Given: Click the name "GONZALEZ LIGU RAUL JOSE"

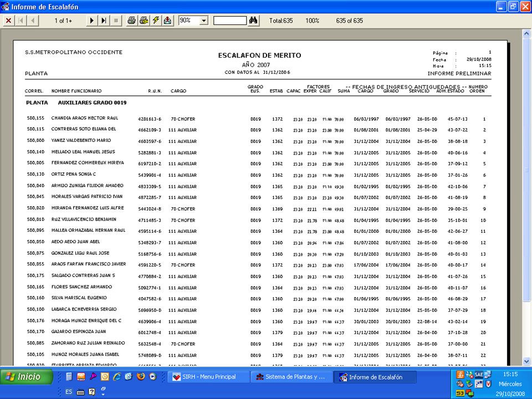Looking at the screenshot, I should click(80, 253).
